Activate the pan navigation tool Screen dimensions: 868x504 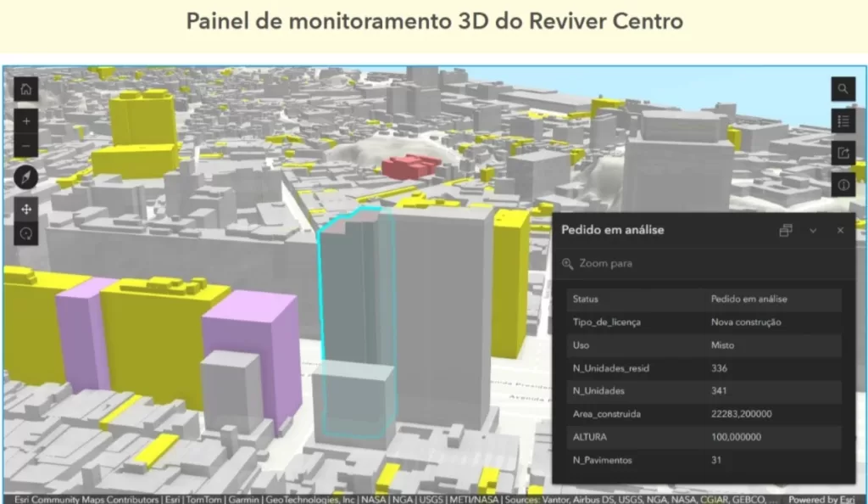tap(26, 208)
